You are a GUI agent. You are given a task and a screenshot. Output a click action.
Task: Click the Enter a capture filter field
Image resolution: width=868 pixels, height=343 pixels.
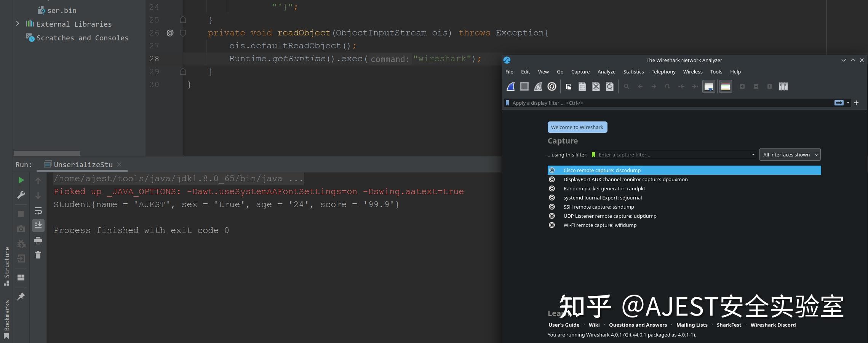coord(673,155)
